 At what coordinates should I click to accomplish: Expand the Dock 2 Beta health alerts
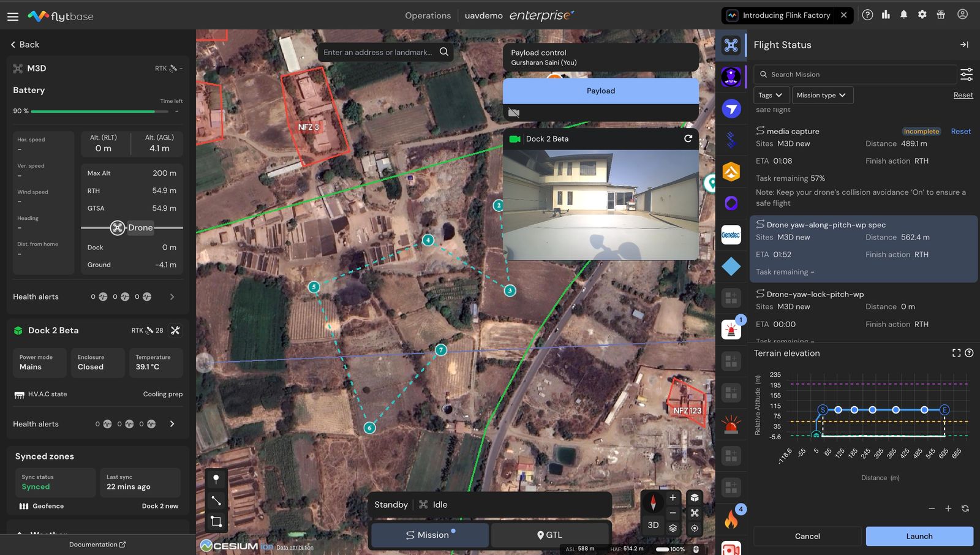[x=172, y=424]
